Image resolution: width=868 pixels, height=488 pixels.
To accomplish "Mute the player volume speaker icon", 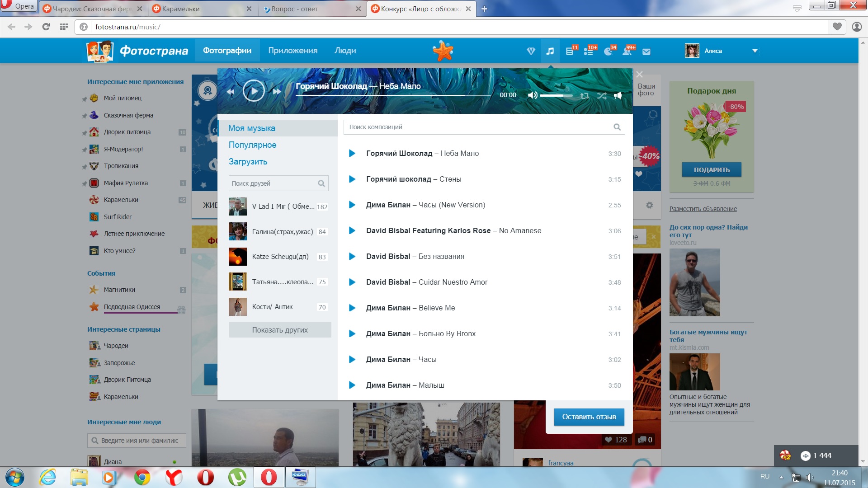I will (x=533, y=95).
